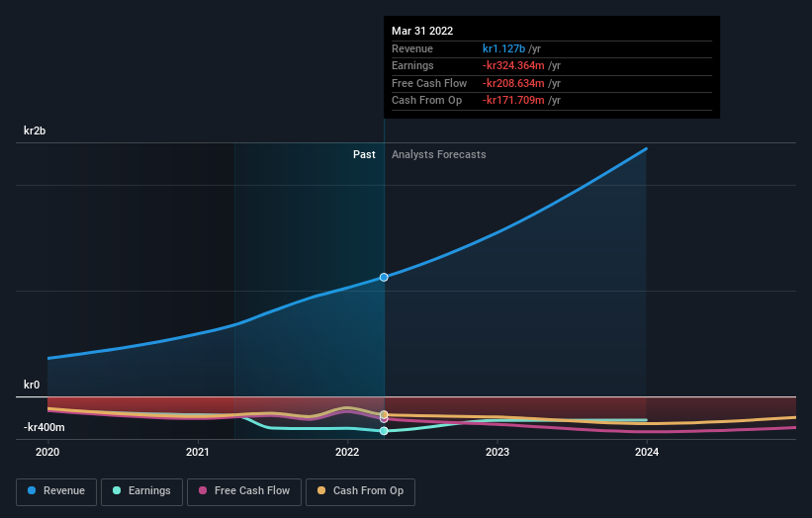Screen dimensions: 812x518
Task: Toggle the Cash From Op legend button
Action: (x=360, y=491)
